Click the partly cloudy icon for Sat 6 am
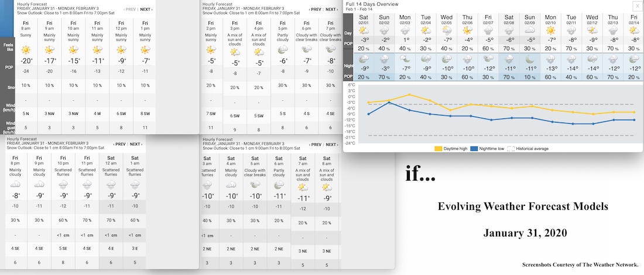Image resolution: width=644 pixels, height=275 pixels. click(x=279, y=185)
